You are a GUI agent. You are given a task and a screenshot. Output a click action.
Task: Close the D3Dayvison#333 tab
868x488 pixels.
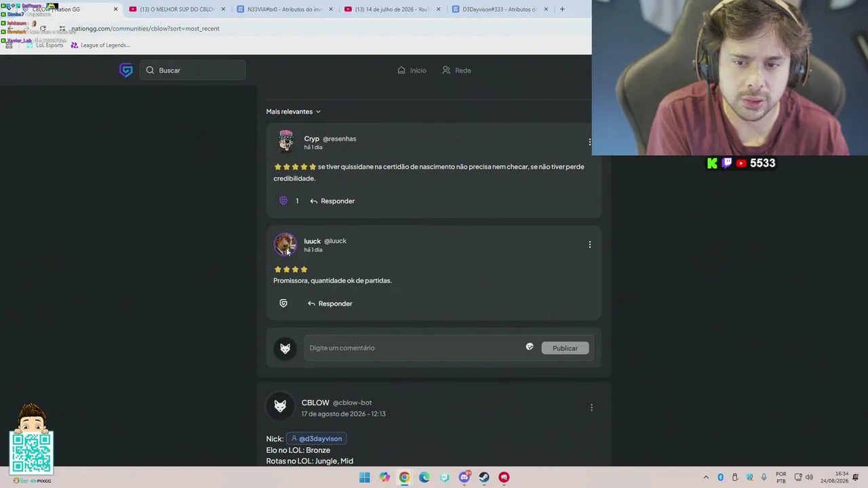click(546, 9)
